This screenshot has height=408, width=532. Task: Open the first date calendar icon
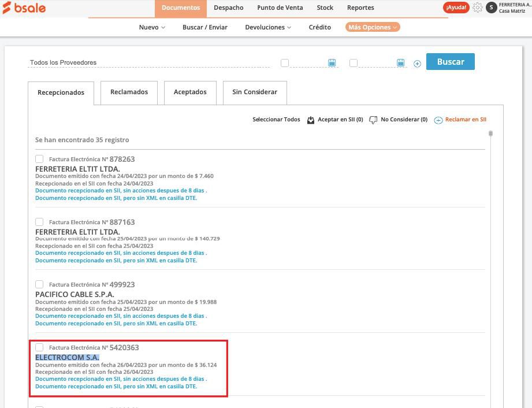(332, 62)
